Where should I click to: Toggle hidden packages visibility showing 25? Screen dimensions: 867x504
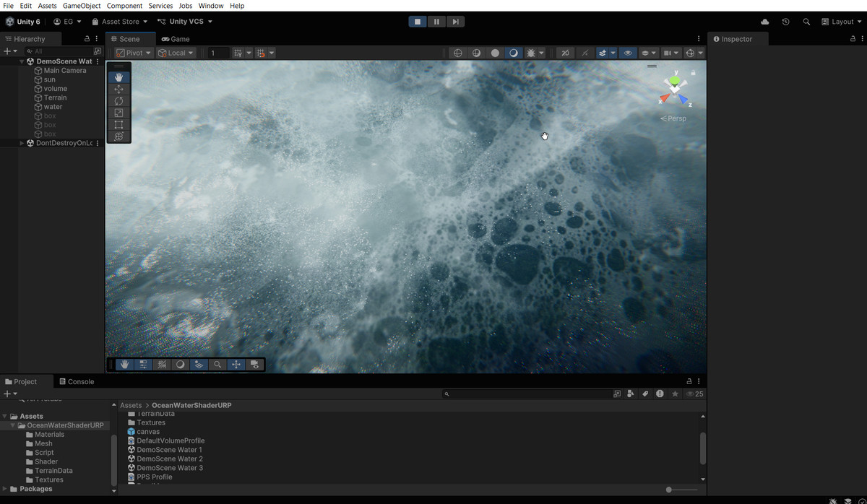pyautogui.click(x=694, y=394)
